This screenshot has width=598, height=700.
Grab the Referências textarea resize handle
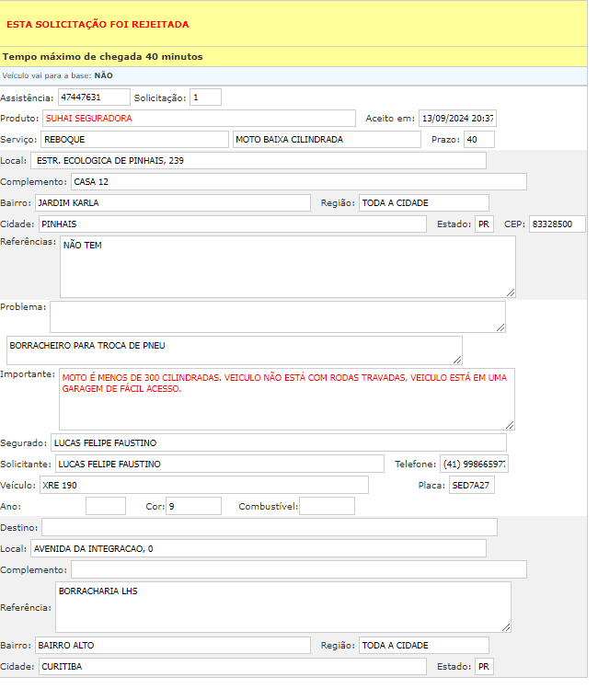click(x=511, y=293)
